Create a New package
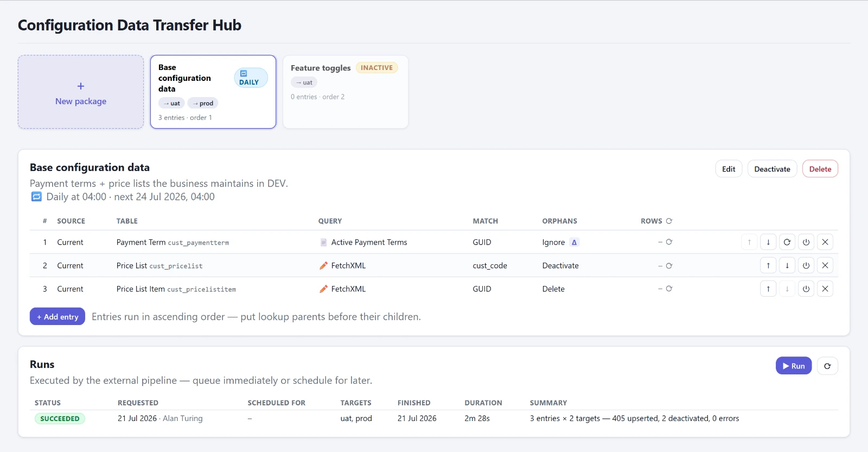This screenshot has height=452, width=868. (x=81, y=92)
